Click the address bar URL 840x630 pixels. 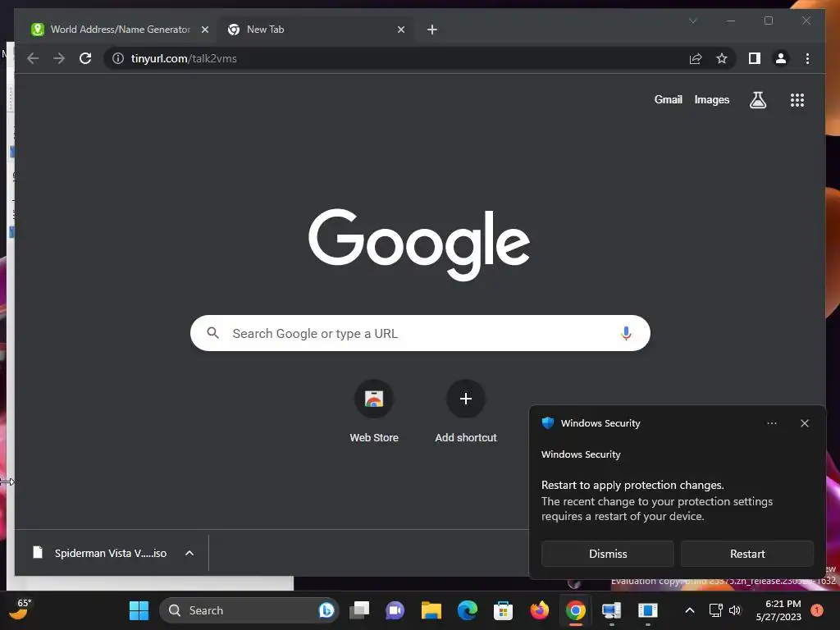(184, 58)
